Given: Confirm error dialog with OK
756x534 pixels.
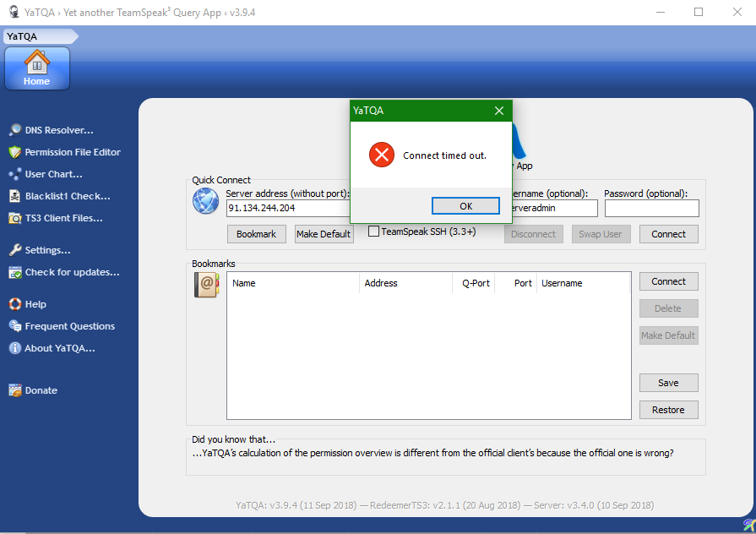Looking at the screenshot, I should (465, 206).
